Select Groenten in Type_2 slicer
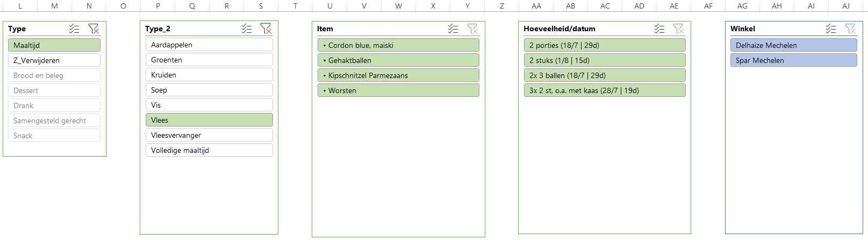 209,60
